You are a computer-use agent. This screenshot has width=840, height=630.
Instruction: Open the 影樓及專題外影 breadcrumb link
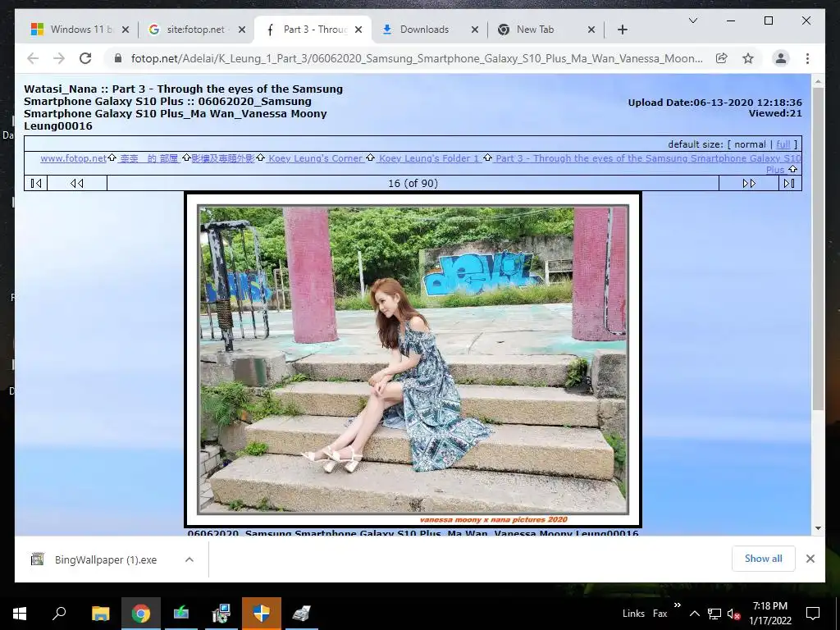[223, 158]
